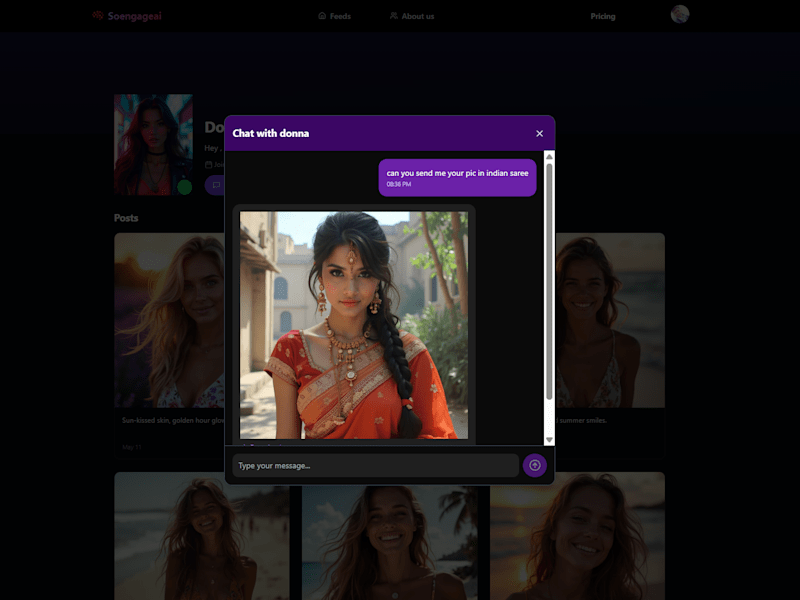The height and width of the screenshot is (600, 800).
Task: Go to Pricing page
Action: [x=603, y=16]
